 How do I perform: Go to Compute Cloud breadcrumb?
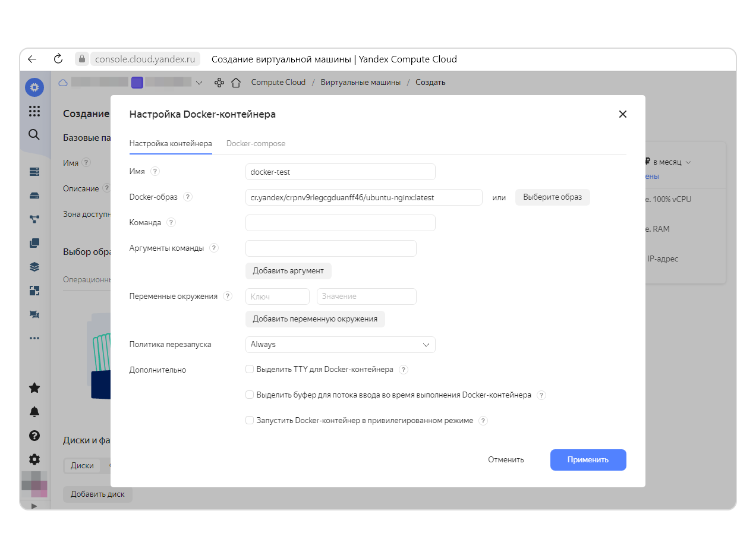point(278,83)
